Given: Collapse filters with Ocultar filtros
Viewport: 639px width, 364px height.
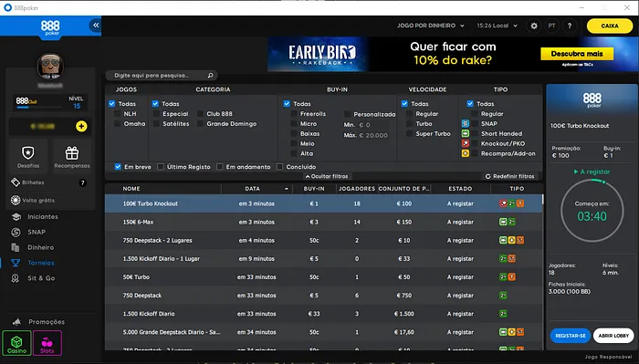Looking at the screenshot, I should coord(327,176).
